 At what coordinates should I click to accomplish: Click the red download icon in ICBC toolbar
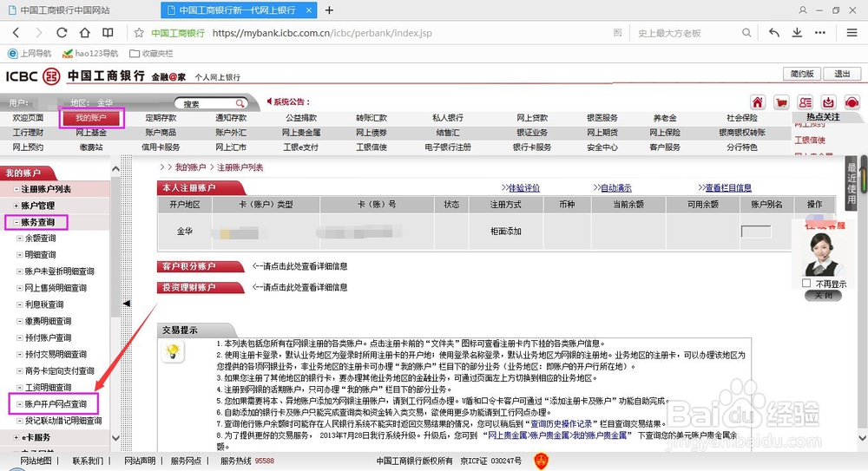pyautogui.click(x=828, y=102)
